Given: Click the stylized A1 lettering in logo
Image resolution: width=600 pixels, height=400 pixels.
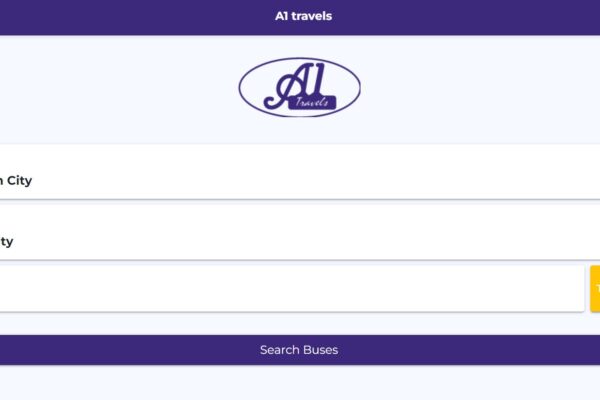Looking at the screenshot, I should pyautogui.click(x=296, y=85).
